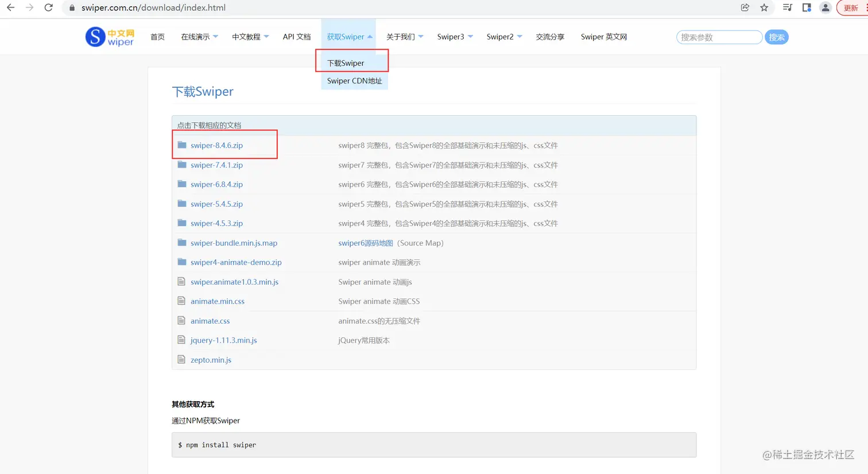Screen dimensions: 868x474
Task: Click the share page icon in address bar
Action: (745, 7)
